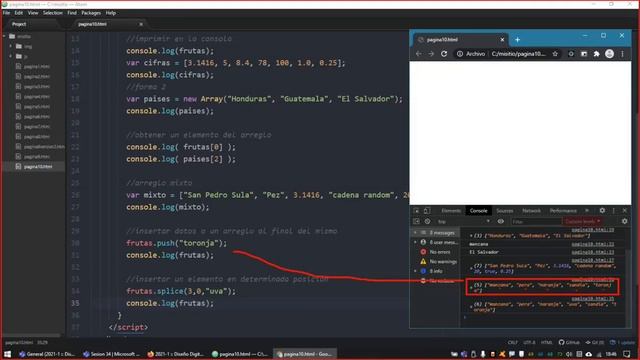Close the DevTools panel

click(624, 211)
